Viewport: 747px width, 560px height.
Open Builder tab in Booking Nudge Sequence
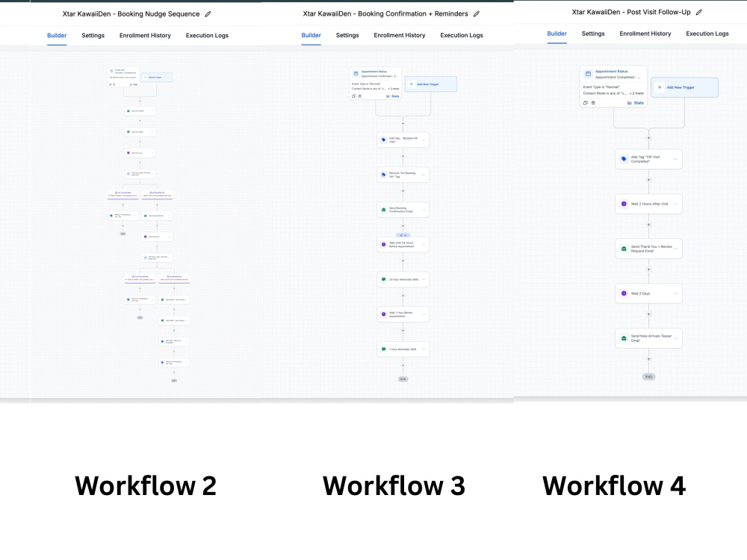click(57, 35)
